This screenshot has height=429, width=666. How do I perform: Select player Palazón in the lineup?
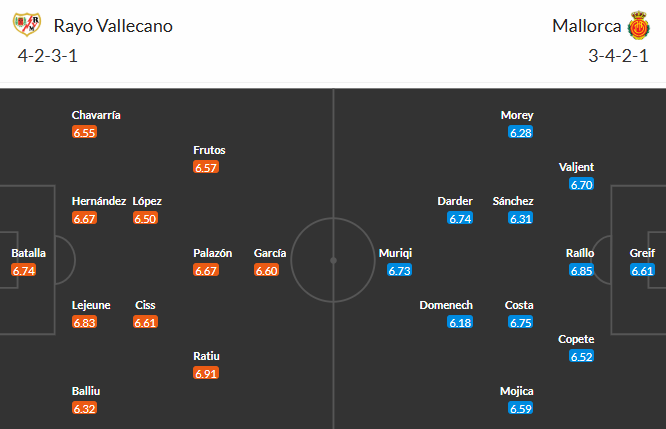pyautogui.click(x=212, y=254)
